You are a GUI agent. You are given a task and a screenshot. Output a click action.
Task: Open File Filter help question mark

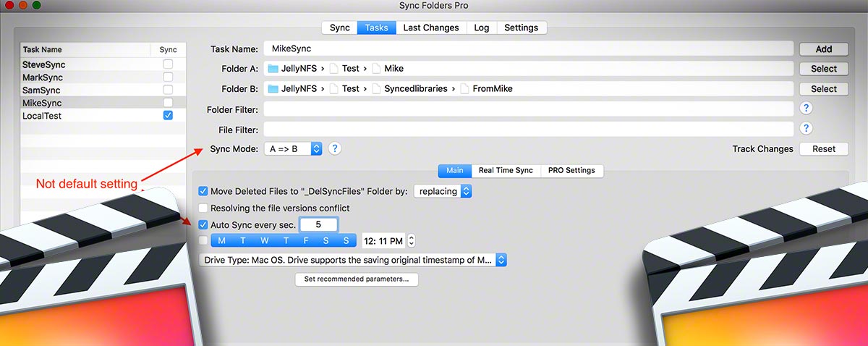click(805, 129)
